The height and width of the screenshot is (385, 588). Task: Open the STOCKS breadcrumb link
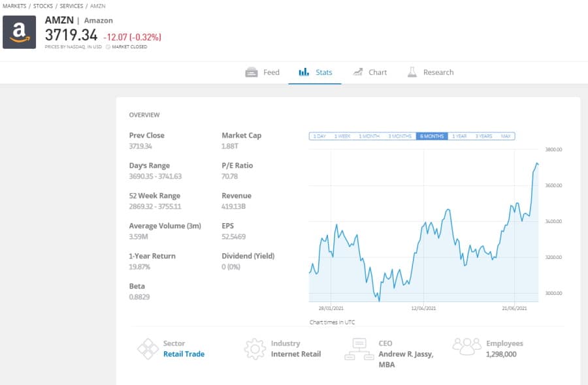pos(42,6)
